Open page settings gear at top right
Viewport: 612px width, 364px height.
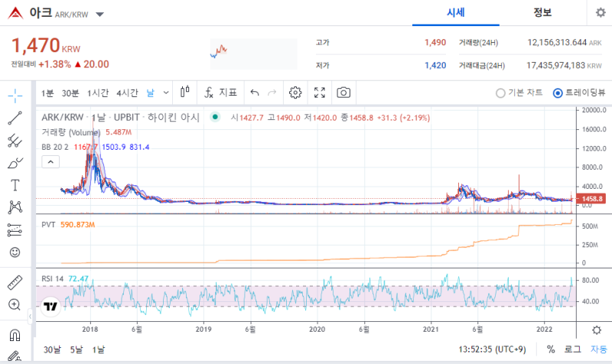601,13
